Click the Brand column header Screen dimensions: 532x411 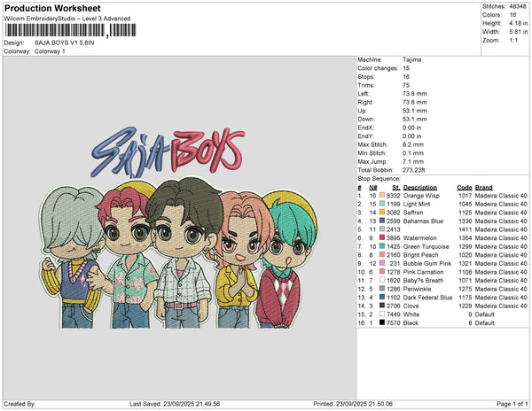click(484, 188)
